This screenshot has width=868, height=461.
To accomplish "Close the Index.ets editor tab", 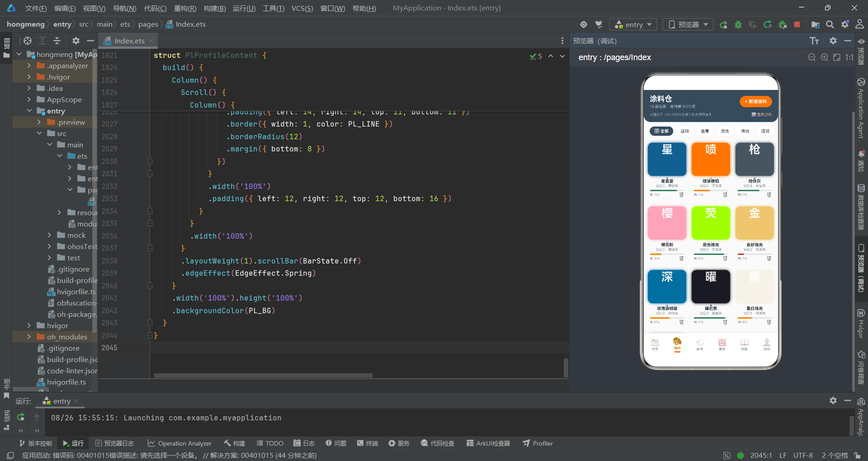I will [151, 41].
